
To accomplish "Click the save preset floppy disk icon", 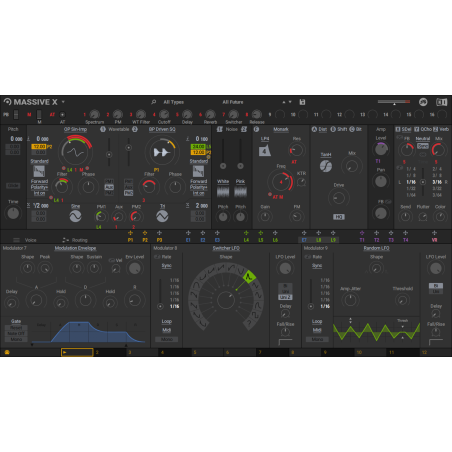I will click(302, 102).
